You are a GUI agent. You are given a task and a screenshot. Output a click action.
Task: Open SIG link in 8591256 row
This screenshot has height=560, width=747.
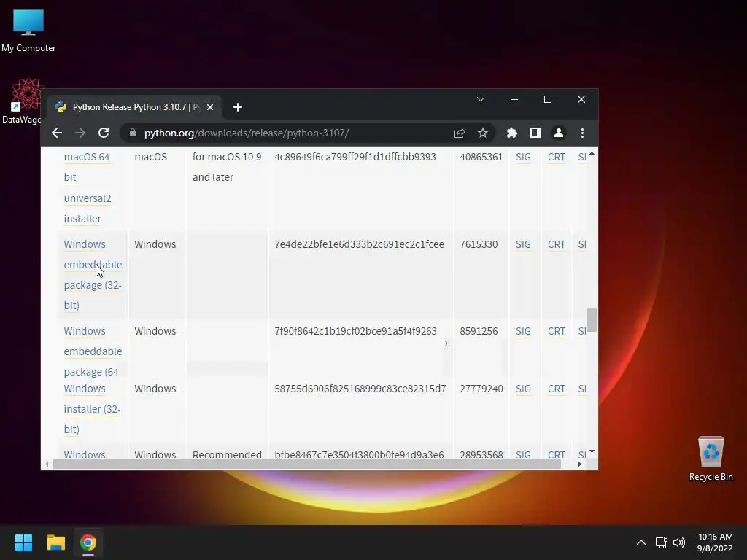[523, 331]
